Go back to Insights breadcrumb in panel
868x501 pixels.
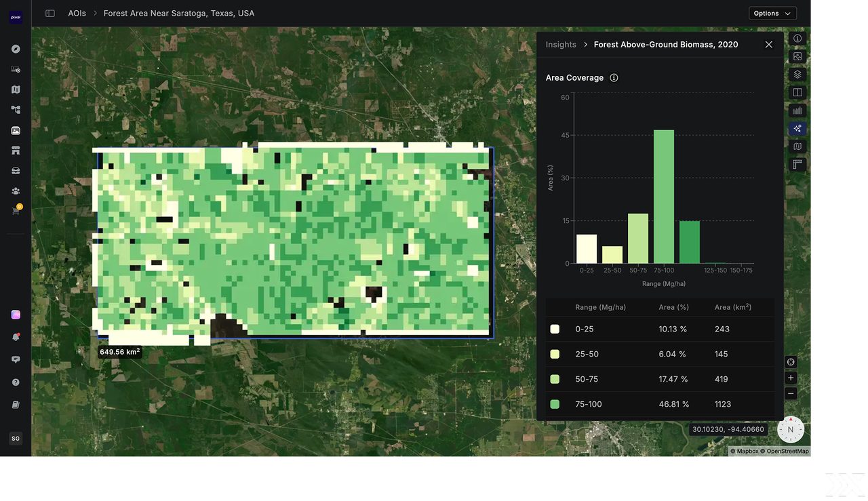tap(561, 45)
